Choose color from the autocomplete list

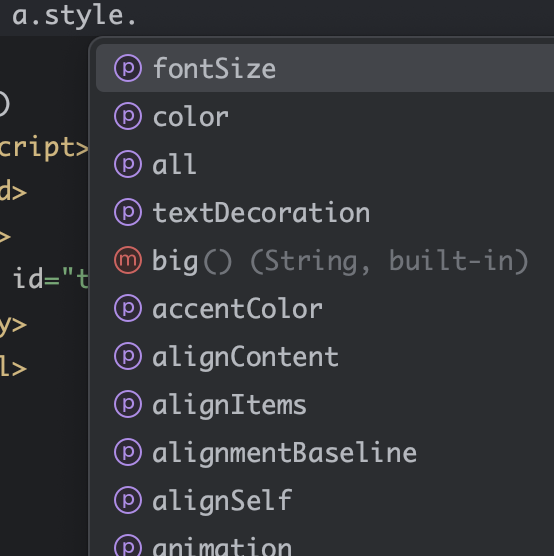coord(325,116)
